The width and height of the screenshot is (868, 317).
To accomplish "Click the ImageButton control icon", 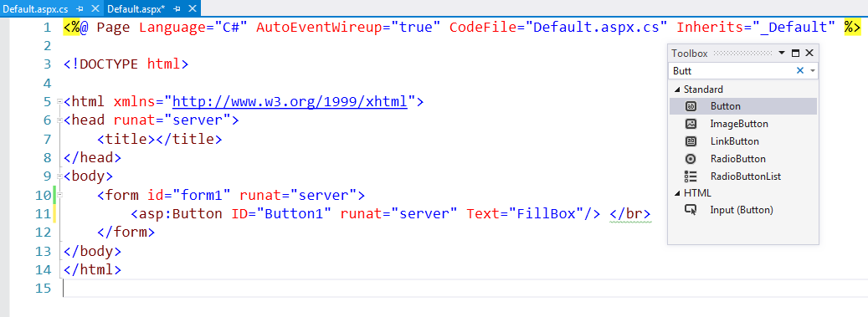I will click(x=691, y=124).
